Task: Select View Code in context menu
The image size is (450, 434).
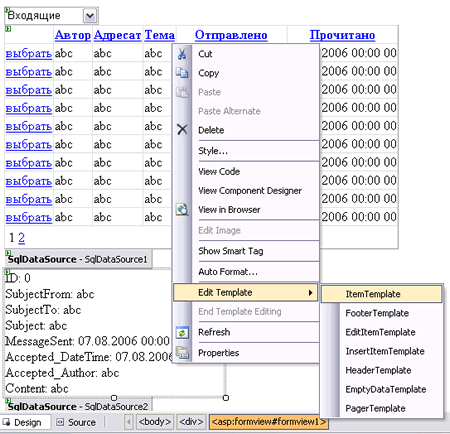Action: click(246, 172)
